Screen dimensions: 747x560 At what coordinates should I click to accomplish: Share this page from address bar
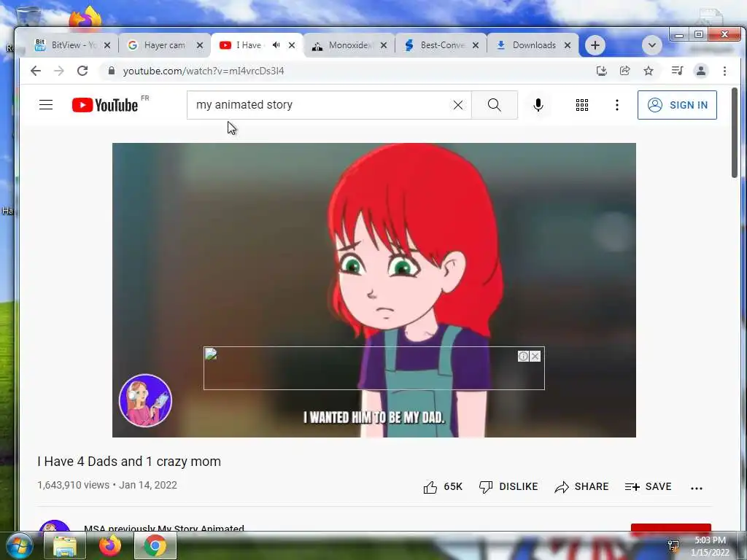(624, 71)
